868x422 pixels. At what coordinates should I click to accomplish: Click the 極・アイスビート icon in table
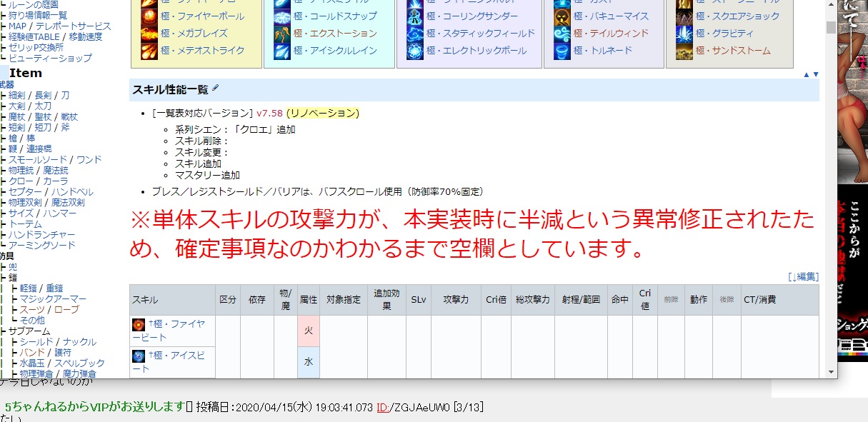(x=139, y=356)
